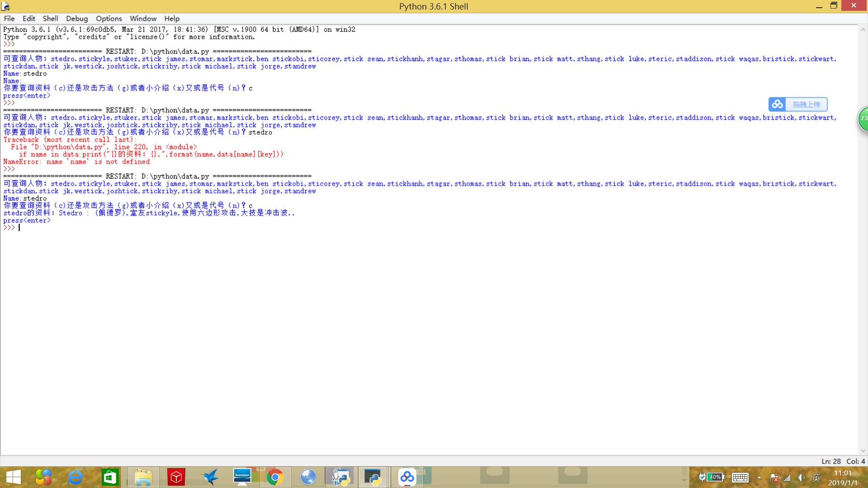Open File Explorer from the taskbar

click(143, 477)
